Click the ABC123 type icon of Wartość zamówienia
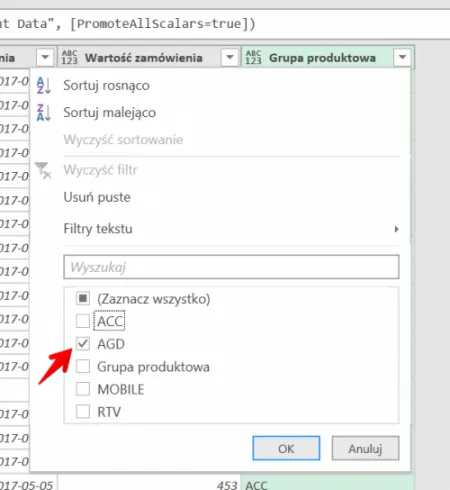450x490 pixels. pos(69,57)
